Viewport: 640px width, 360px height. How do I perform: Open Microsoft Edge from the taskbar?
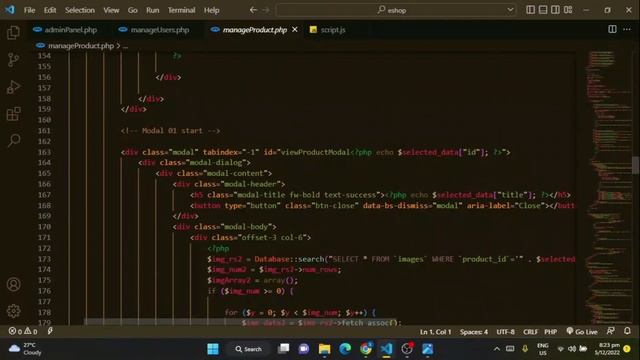point(345,349)
